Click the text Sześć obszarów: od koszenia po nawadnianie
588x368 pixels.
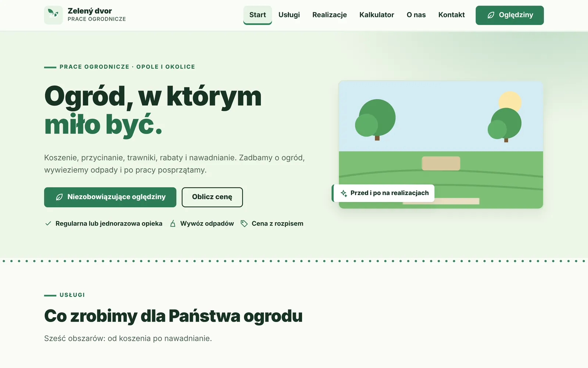128,338
